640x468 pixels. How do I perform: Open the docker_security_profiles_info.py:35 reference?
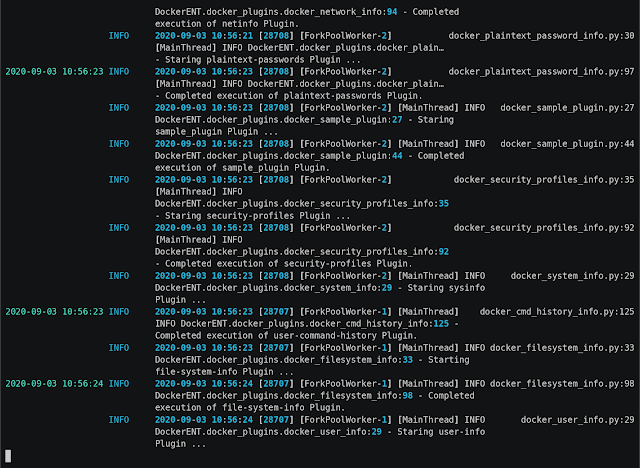[544, 179]
